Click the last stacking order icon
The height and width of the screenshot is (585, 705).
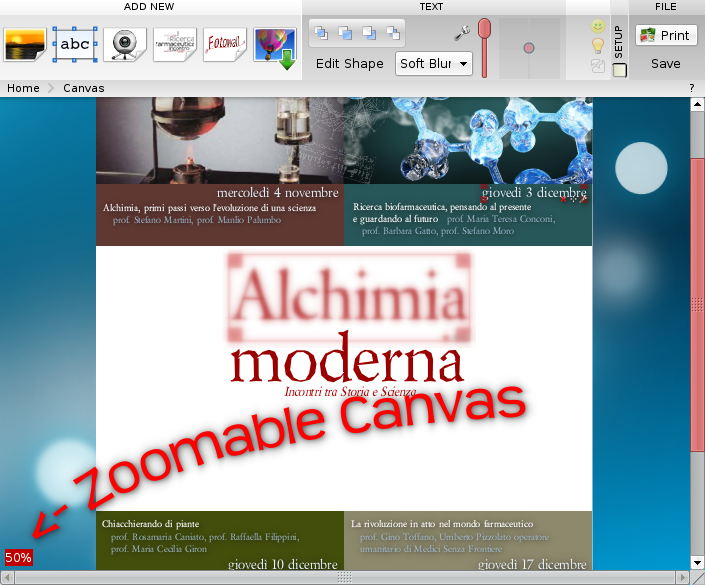click(x=393, y=33)
